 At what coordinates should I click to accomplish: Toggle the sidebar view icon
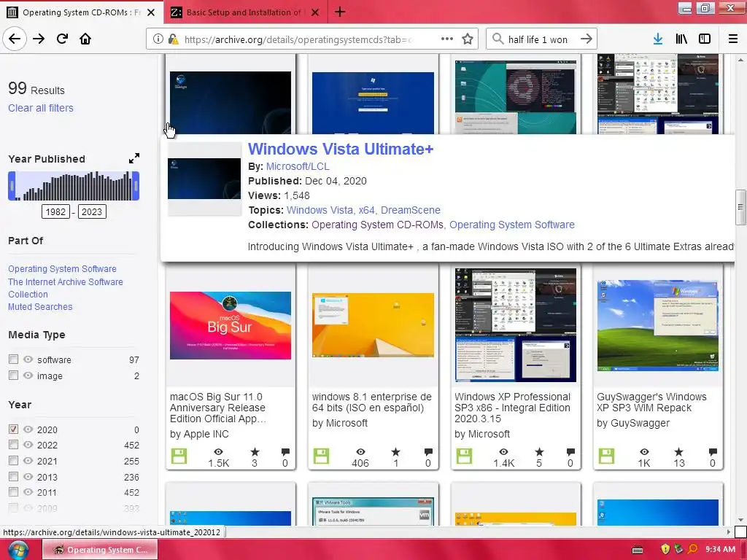coord(705,39)
